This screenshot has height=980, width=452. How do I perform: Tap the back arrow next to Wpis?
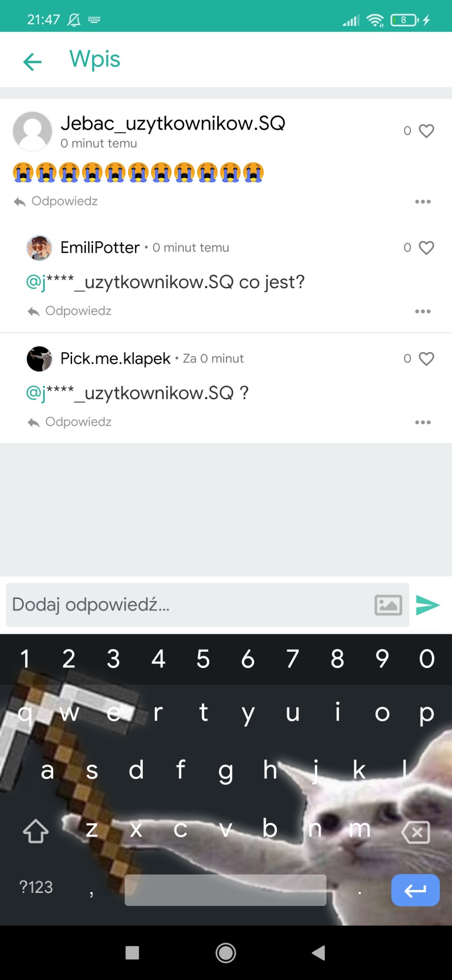tap(32, 62)
